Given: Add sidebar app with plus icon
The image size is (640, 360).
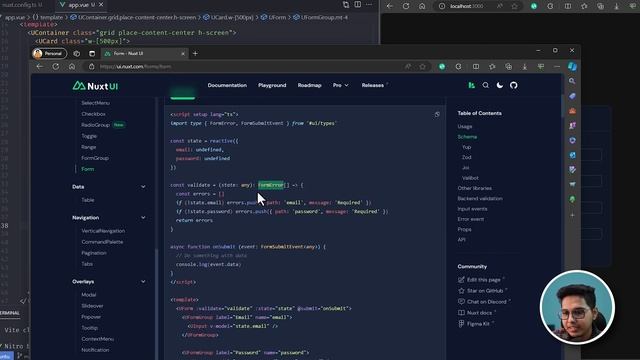Looking at the screenshot, I should (x=572, y=215).
